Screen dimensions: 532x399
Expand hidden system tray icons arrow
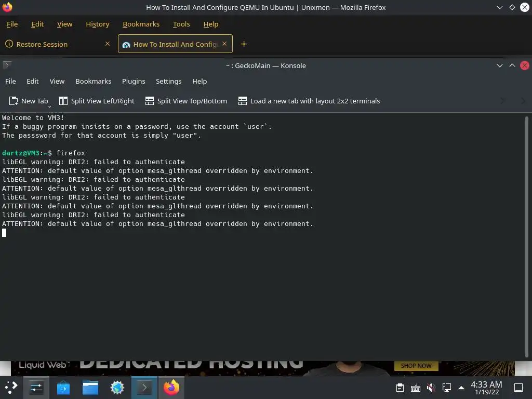click(461, 388)
